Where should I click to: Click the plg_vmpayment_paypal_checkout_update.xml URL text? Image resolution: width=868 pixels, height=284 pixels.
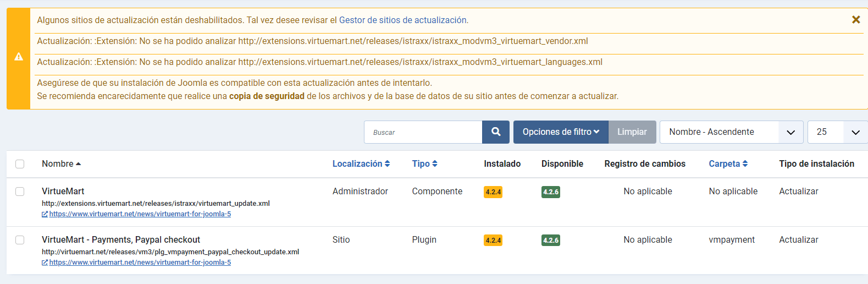coord(170,252)
